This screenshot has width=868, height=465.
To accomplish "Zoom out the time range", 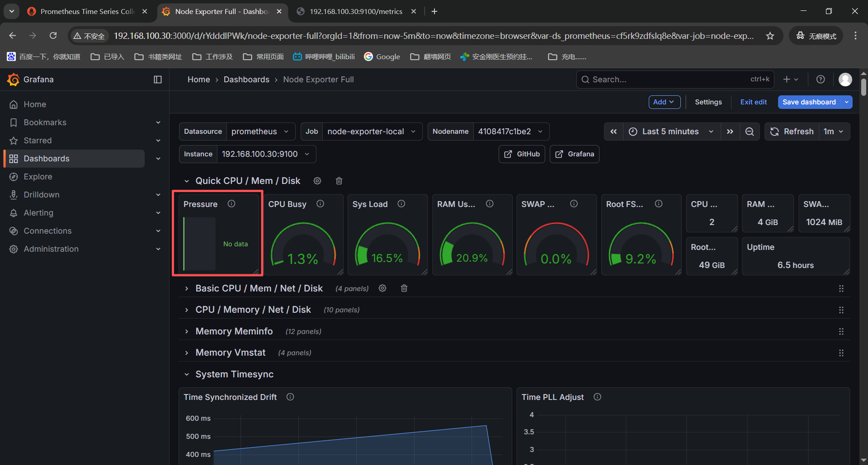I will click(750, 132).
